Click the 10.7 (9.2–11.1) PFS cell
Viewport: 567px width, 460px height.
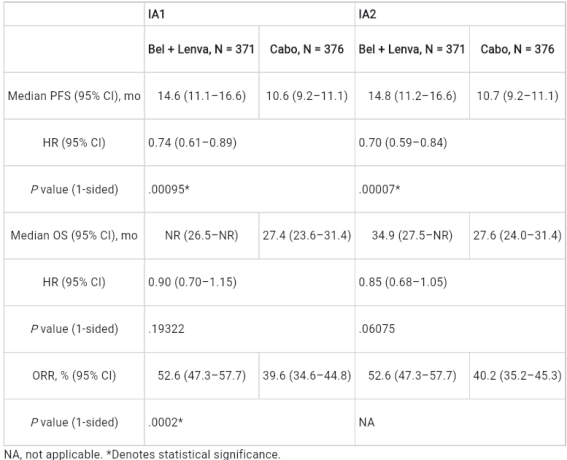517,96
